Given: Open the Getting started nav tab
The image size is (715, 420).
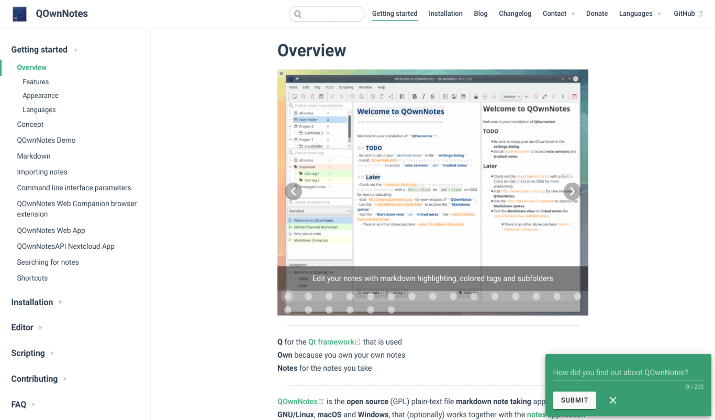Looking at the screenshot, I should [x=394, y=14].
